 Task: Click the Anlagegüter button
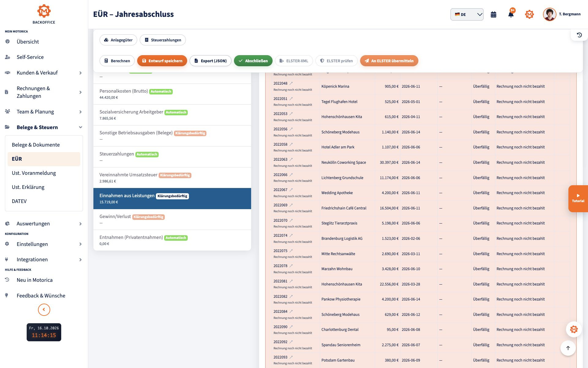tap(118, 40)
